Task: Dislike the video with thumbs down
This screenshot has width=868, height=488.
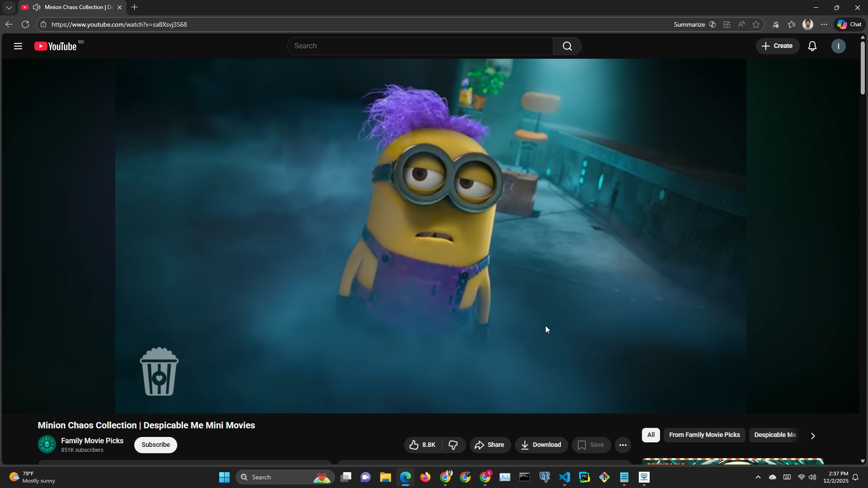Action: pos(453,445)
